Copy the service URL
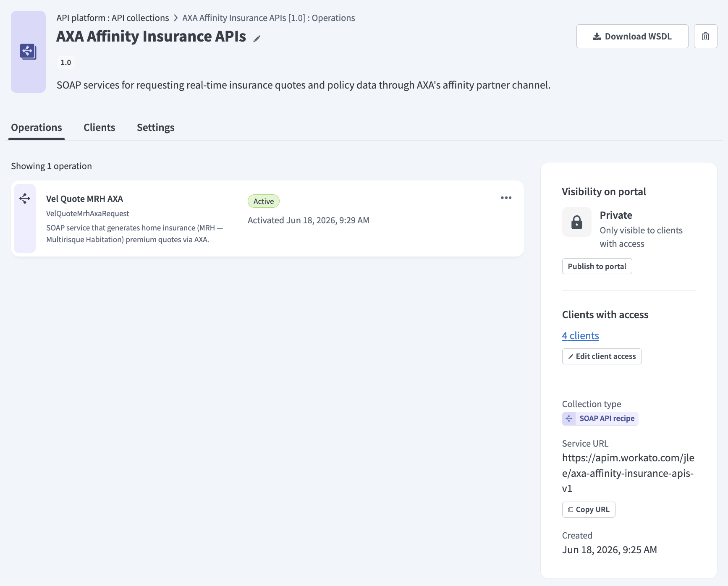The height and width of the screenshot is (586, 728). (x=589, y=510)
